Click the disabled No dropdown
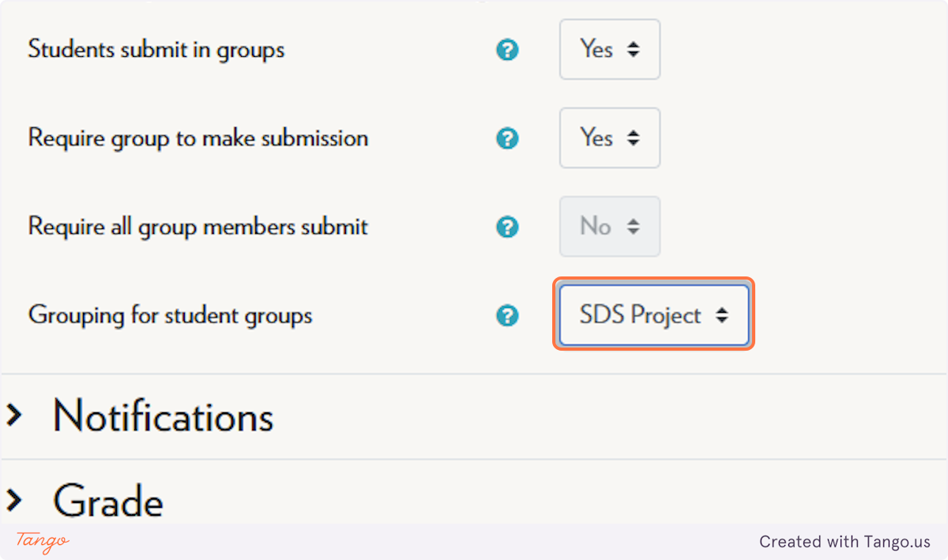 pos(610,227)
